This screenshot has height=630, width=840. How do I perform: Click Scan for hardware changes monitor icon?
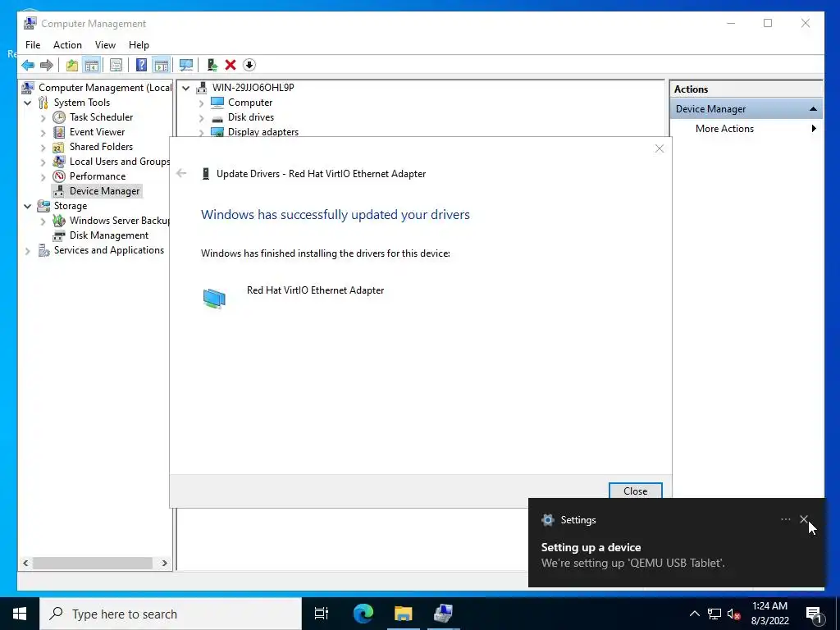(186, 66)
